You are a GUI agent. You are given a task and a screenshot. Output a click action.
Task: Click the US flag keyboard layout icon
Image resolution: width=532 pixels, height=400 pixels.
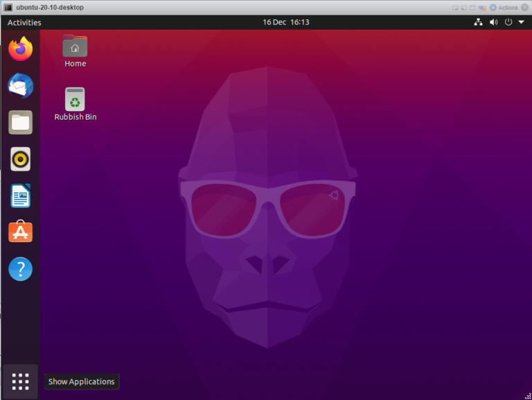click(x=482, y=8)
